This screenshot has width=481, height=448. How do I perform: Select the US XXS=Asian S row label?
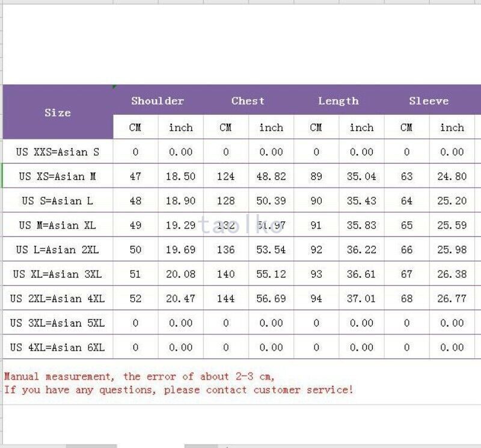click(58, 152)
